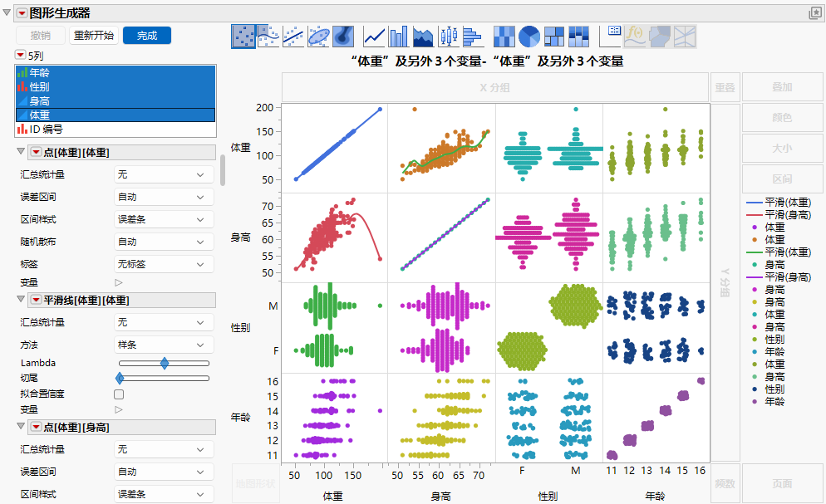The height and width of the screenshot is (504, 826).
Task: Collapse the 平滑线[体重][体重] section triangle
Action: (x=21, y=300)
